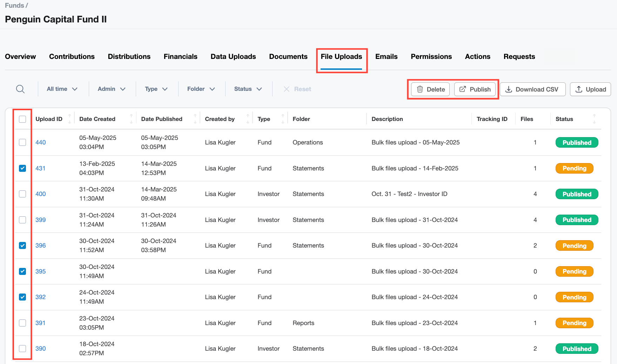Viewport: 617px width, 364px height.
Task: Click 'Oct. 31 - Test2 - Investor ID' description
Action: [409, 194]
